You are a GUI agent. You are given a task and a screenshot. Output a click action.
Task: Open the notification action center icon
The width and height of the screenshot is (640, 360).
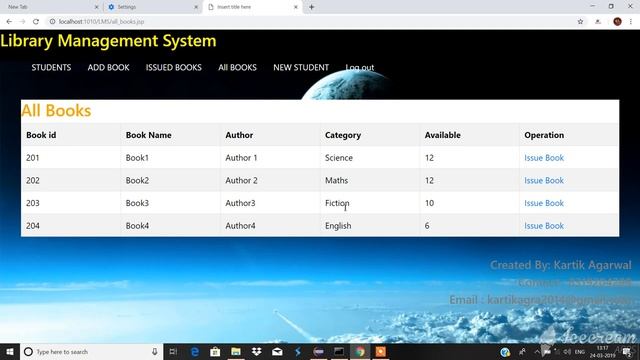[627, 352]
